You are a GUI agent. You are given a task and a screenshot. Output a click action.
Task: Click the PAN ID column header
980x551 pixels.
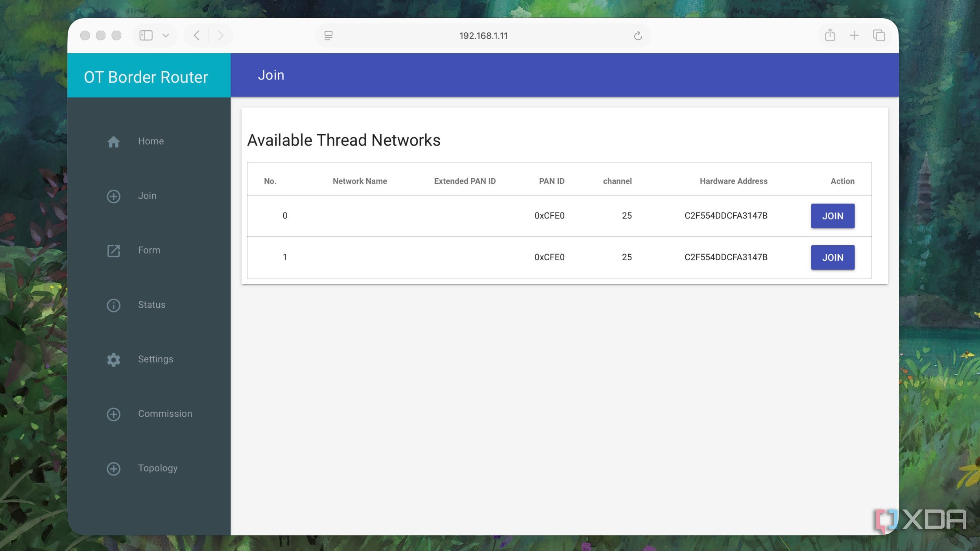552,181
